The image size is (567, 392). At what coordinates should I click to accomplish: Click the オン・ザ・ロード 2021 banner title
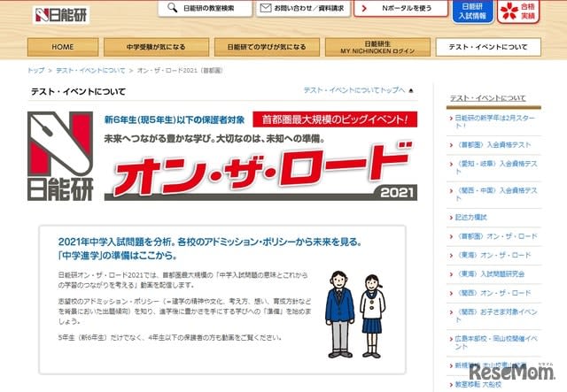[x=260, y=171]
